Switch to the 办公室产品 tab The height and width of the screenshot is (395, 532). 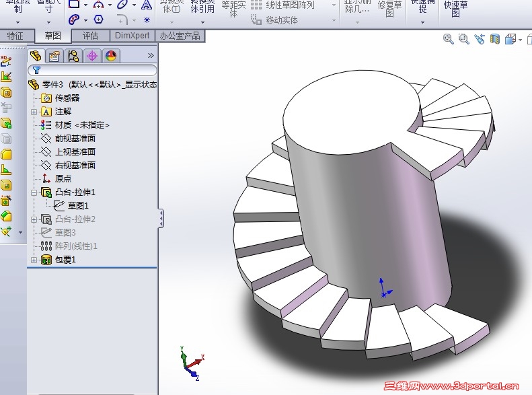click(x=180, y=36)
